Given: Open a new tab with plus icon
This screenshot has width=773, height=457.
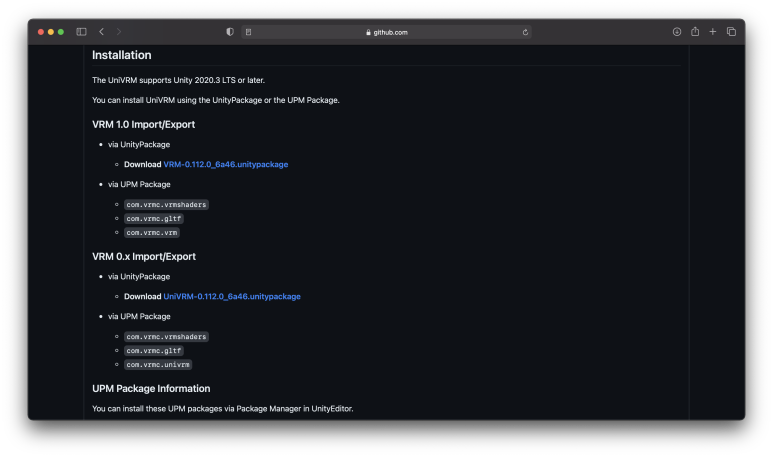Looking at the screenshot, I should coord(713,32).
